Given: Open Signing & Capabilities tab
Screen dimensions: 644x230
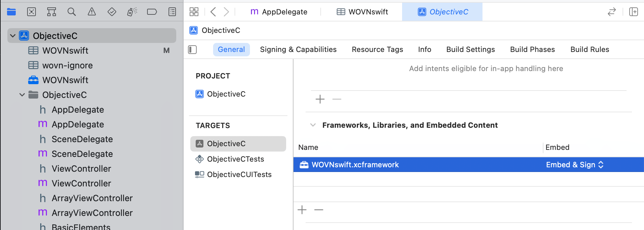Looking at the screenshot, I should click(298, 50).
